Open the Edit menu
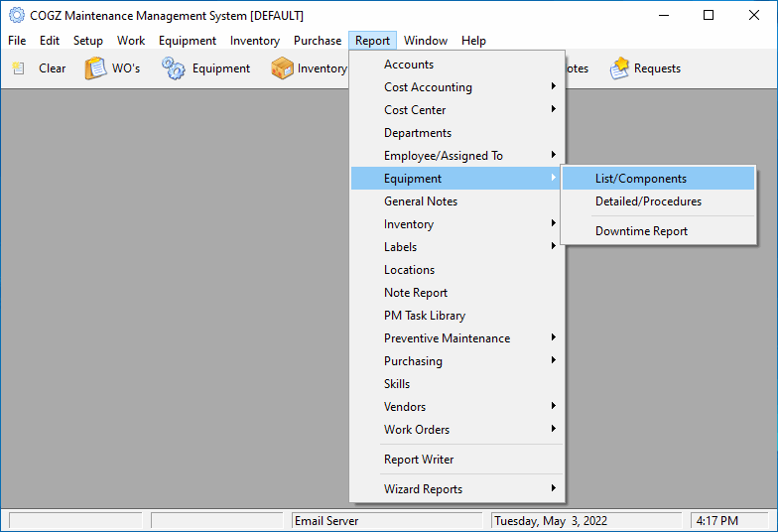Screen dimensions: 778x532 (50, 41)
